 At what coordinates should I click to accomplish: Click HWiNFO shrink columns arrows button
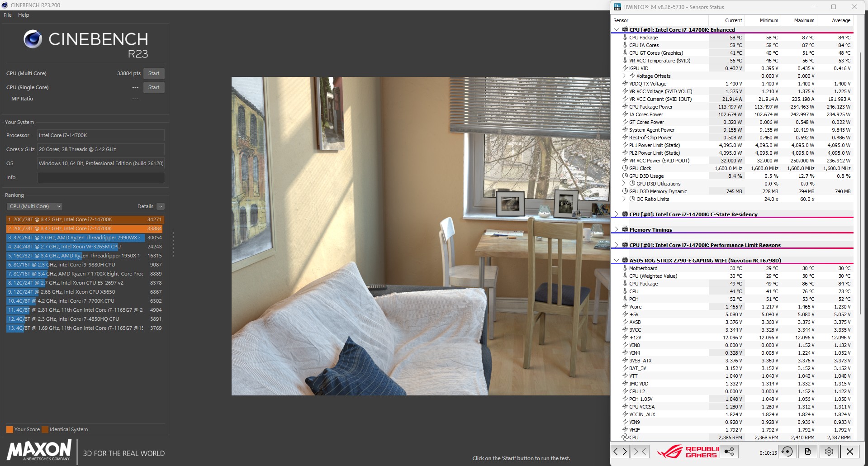coord(640,452)
